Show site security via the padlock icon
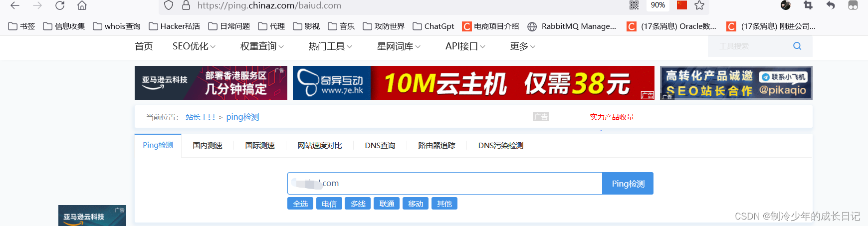 click(186, 5)
